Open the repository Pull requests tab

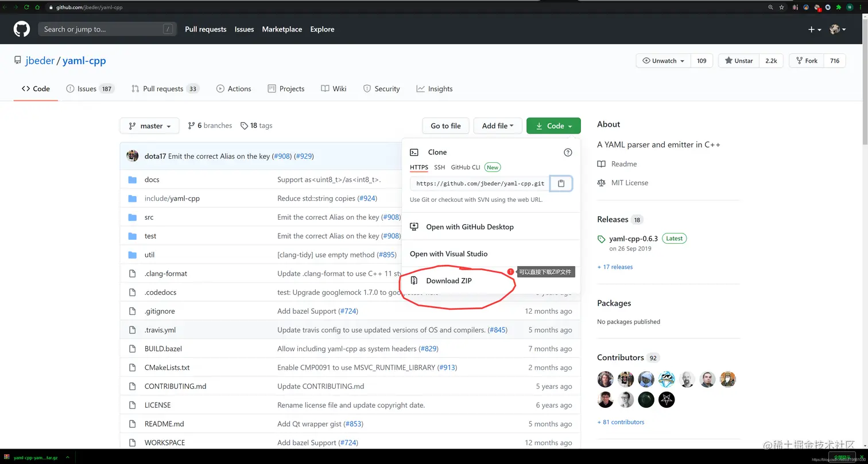point(165,89)
